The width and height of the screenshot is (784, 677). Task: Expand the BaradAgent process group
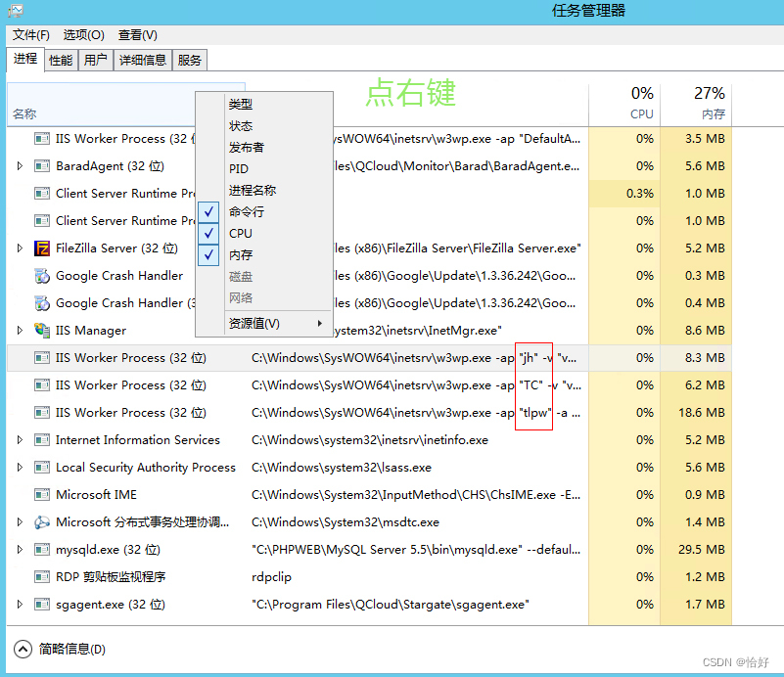pyautogui.click(x=20, y=166)
